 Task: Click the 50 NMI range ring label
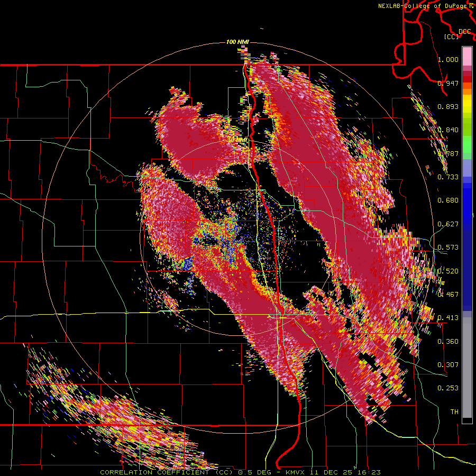(x=237, y=140)
